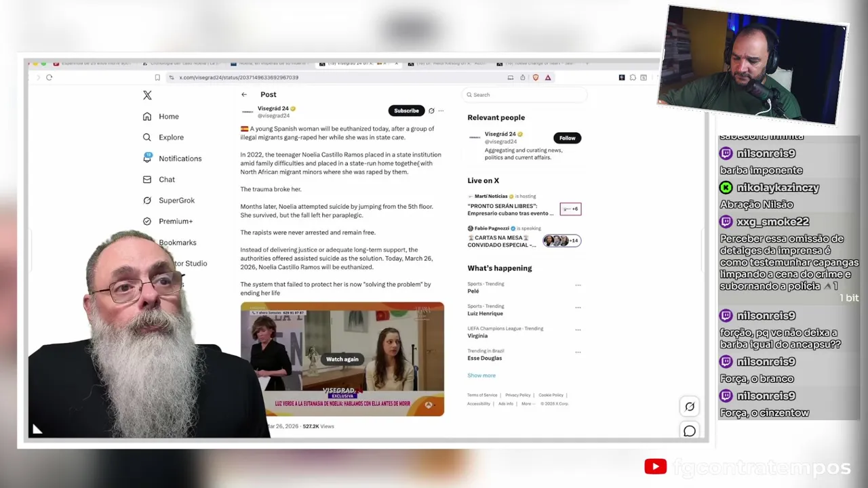
Task: Open the Chat menu item
Action: click(159, 180)
